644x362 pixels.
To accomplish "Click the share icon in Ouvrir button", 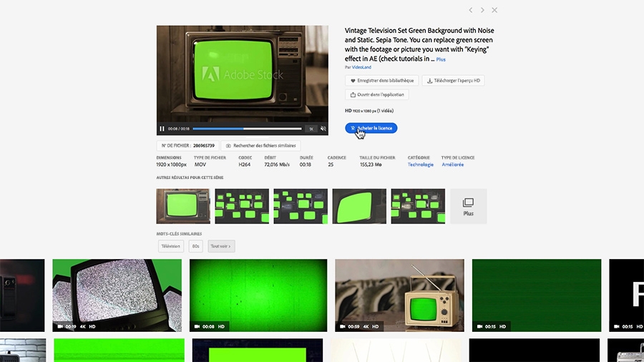I will (x=353, y=95).
